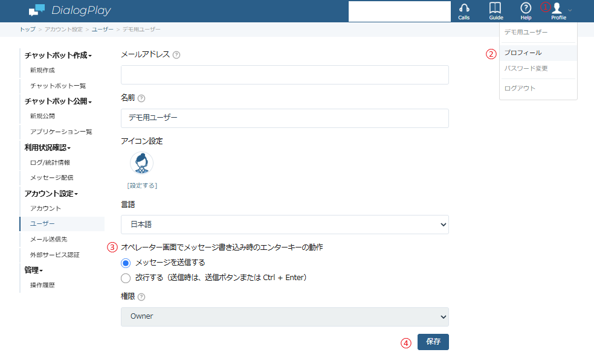Click help icon next to 名前

pos(141,98)
